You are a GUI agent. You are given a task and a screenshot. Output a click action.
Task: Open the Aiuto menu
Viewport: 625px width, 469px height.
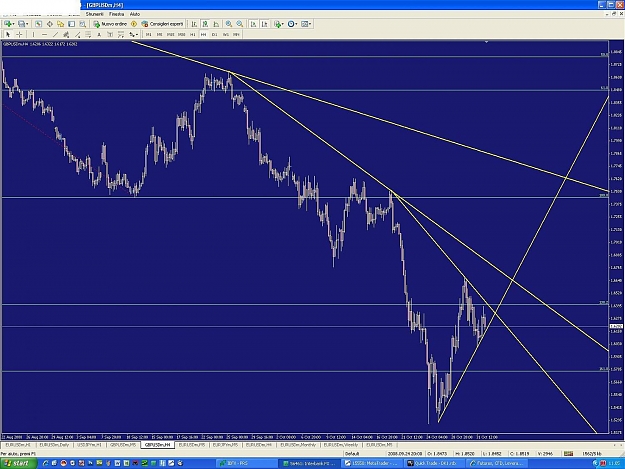click(135, 14)
